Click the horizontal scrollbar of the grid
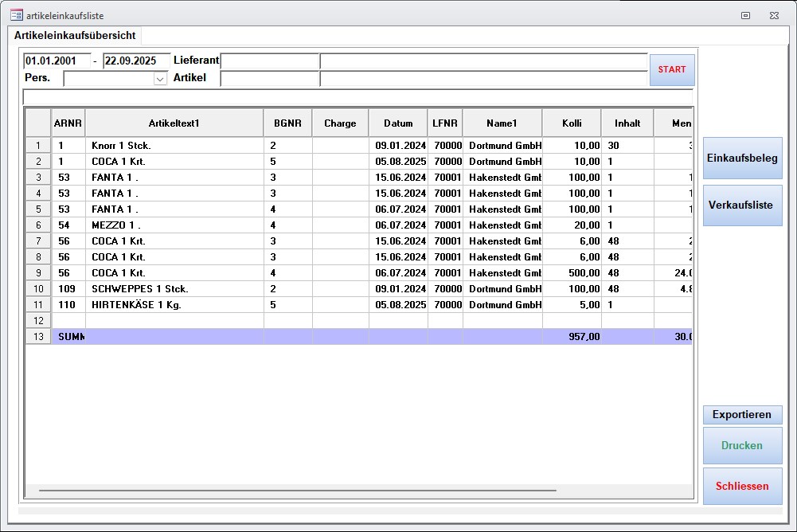The height and width of the screenshot is (532, 797). point(295,491)
